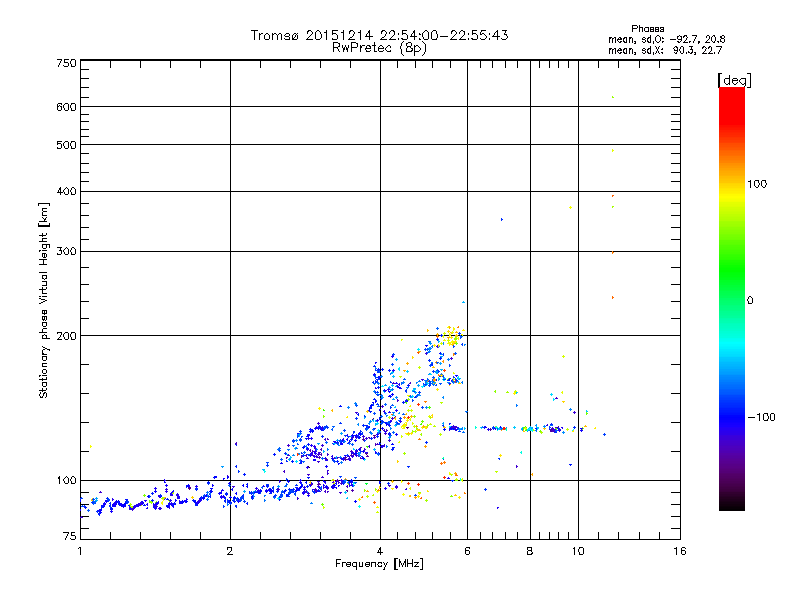
Task: Click the "Phases" heading text
Action: point(647,29)
